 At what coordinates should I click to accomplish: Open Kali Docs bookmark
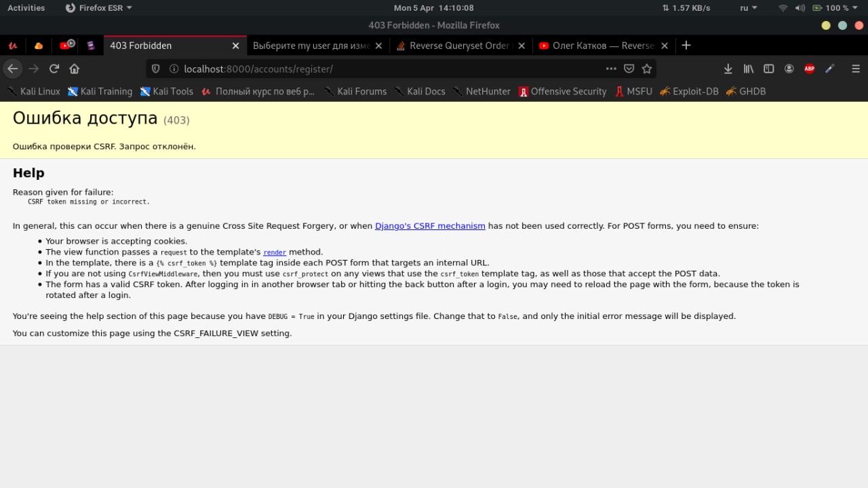pyautogui.click(x=420, y=91)
